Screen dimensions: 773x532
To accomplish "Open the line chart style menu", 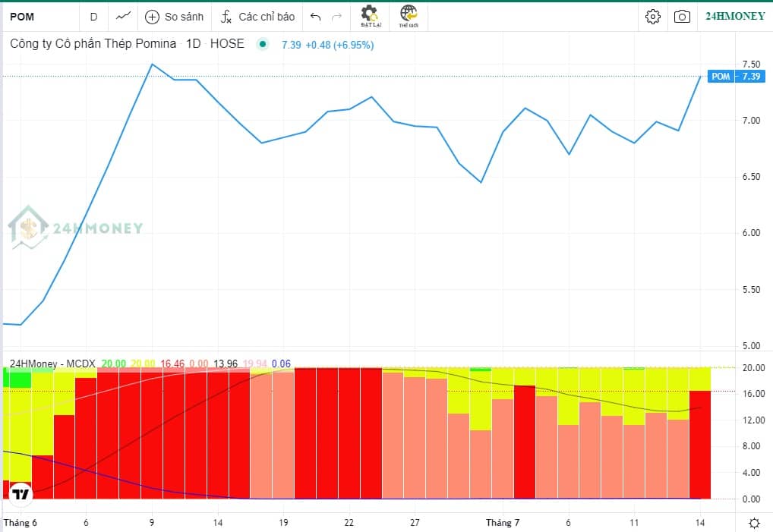I will (x=123, y=17).
